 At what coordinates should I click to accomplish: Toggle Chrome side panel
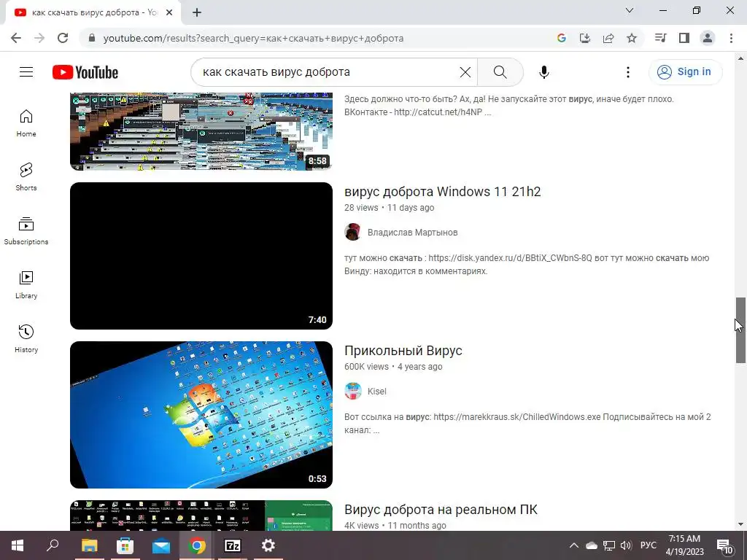coord(684,38)
